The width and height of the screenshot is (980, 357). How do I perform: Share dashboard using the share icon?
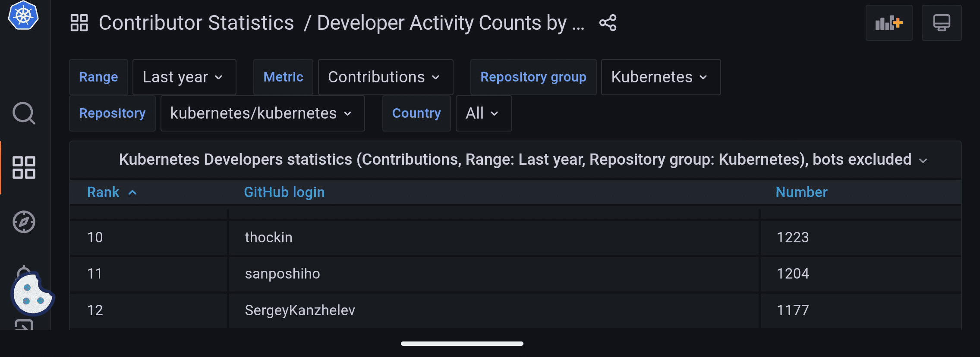coord(608,23)
